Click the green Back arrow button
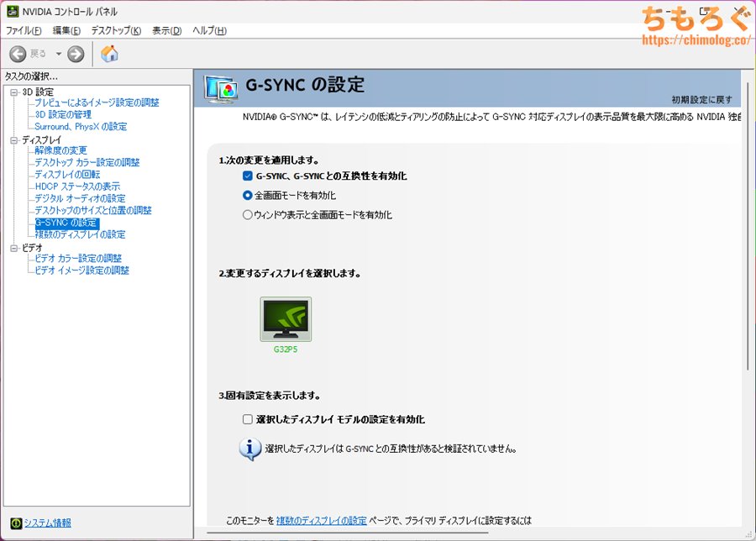This screenshot has width=756, height=541. coord(18,54)
